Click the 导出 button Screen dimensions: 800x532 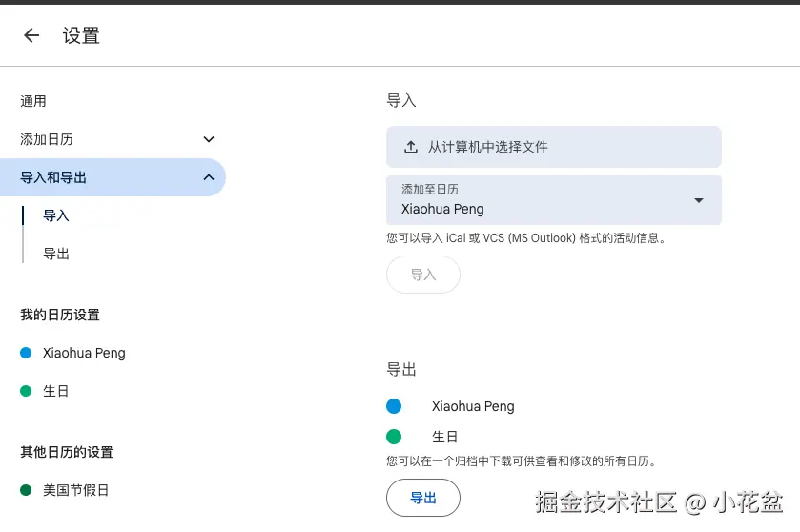[422, 498]
